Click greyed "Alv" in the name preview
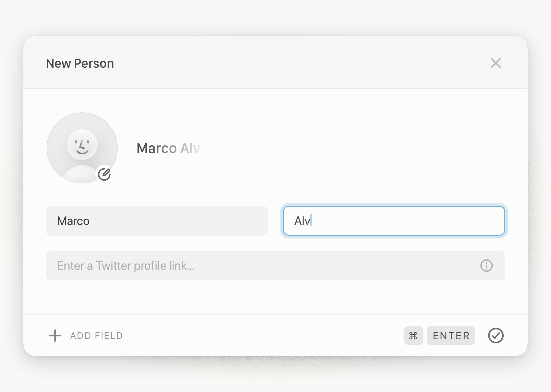The height and width of the screenshot is (392, 551). 190,148
